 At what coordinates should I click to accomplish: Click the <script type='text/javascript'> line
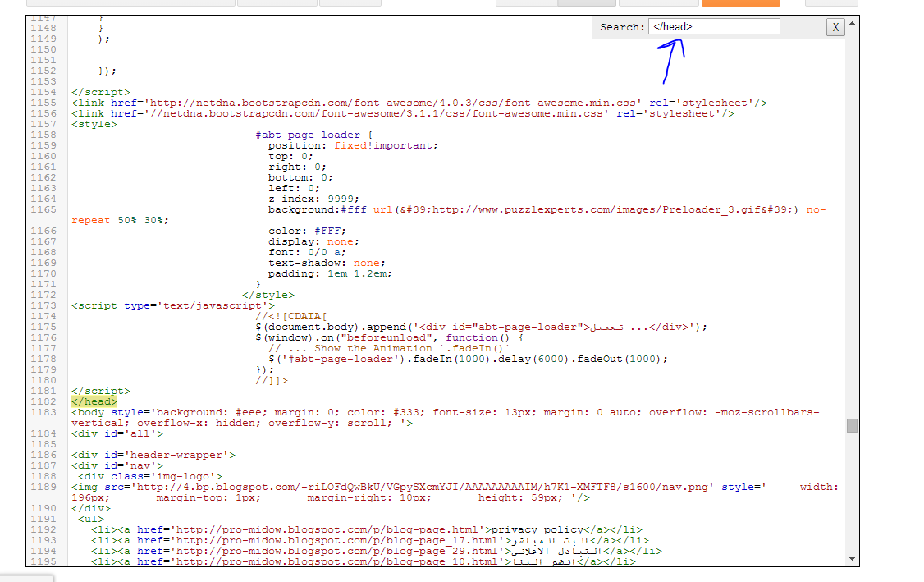[172, 305]
